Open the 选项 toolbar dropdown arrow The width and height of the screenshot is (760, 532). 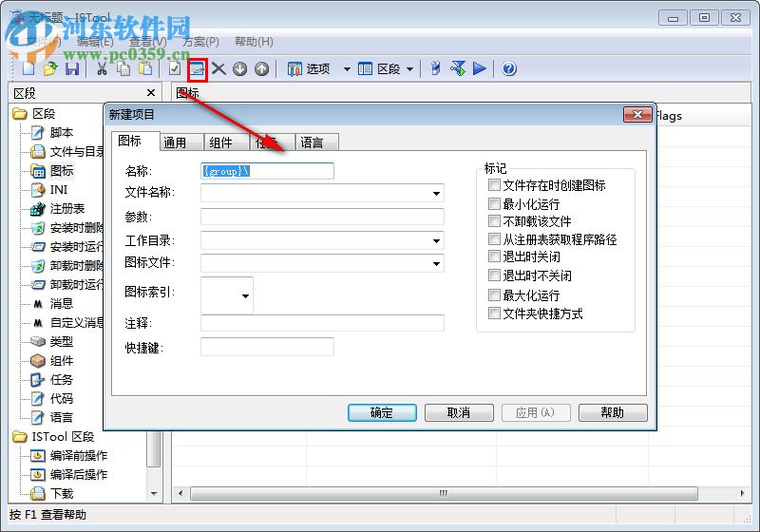[347, 69]
